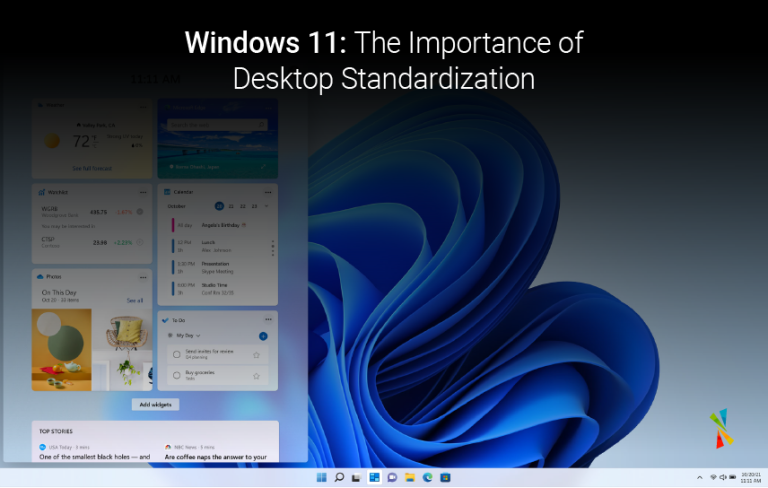768x488 pixels.
Task: Mark Buy groceries task complete
Action: click(177, 376)
